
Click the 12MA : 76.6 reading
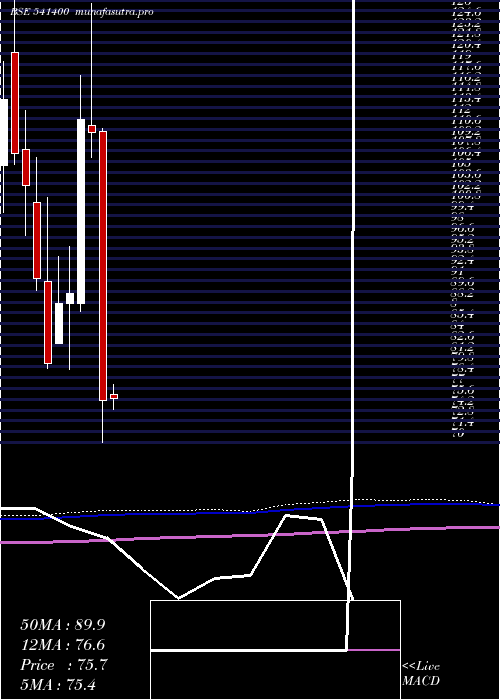(63, 645)
